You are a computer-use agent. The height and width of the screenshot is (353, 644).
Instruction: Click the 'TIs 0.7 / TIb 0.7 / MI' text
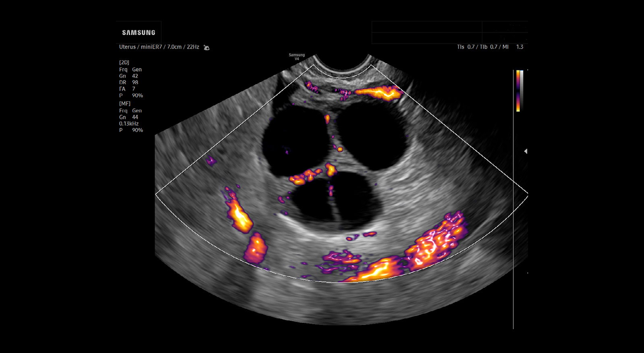click(483, 47)
